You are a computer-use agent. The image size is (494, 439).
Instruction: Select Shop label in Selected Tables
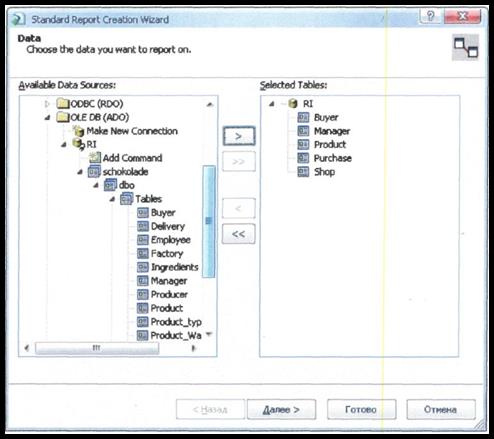[324, 172]
